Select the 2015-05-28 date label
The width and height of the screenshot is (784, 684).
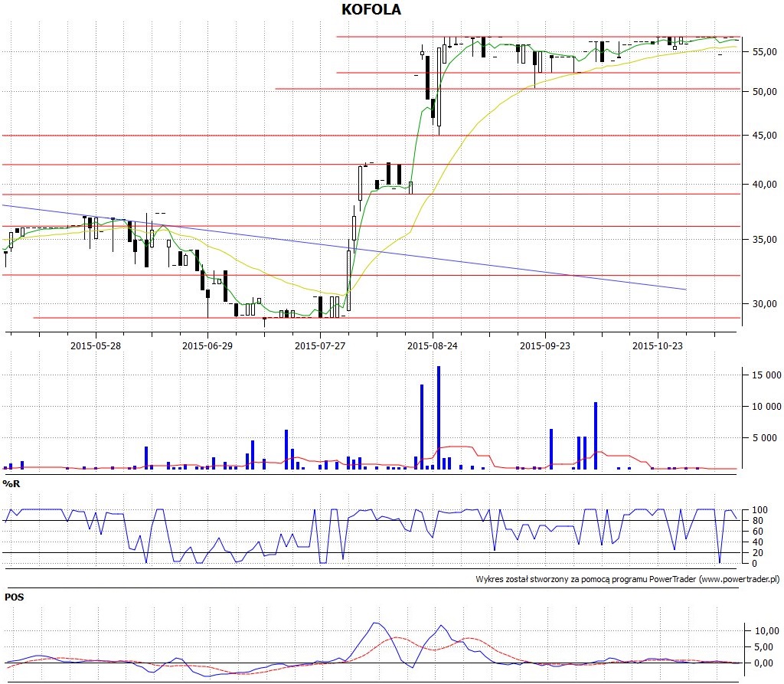(96, 345)
